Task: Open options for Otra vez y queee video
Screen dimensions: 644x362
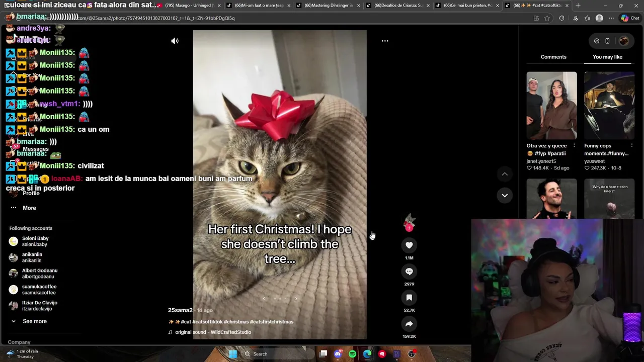Action: [574, 146]
